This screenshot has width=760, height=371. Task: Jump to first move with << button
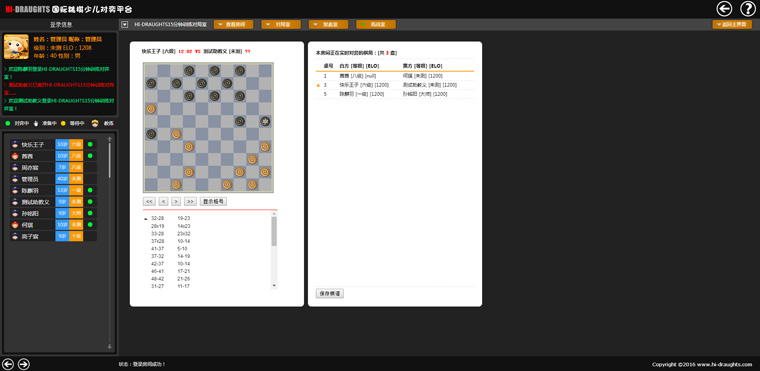coord(149,201)
